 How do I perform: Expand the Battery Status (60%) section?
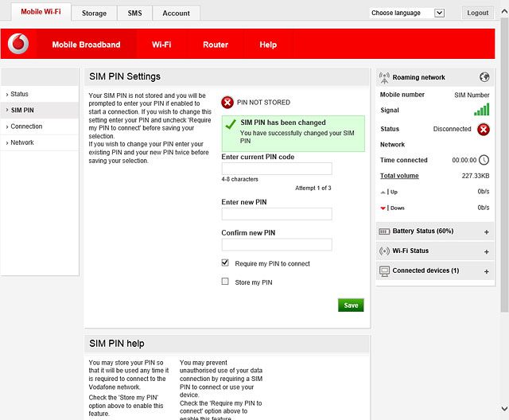point(486,232)
